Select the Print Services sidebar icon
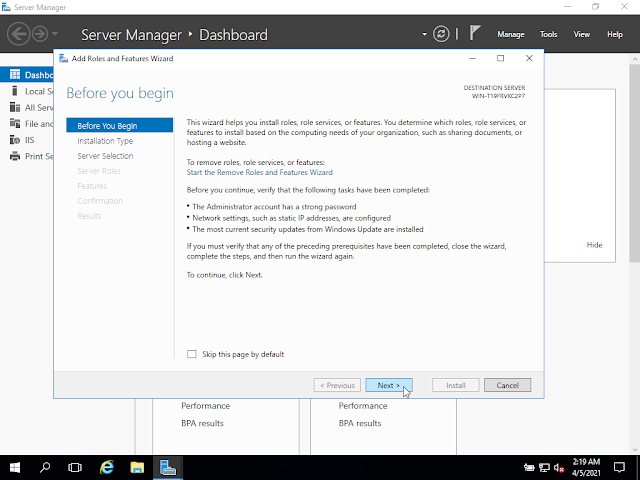This screenshot has height=480, width=640. pyautogui.click(x=15, y=156)
